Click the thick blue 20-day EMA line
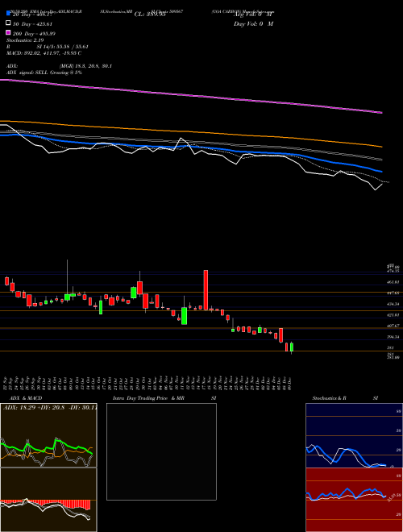403x532 pixels. click(190, 147)
